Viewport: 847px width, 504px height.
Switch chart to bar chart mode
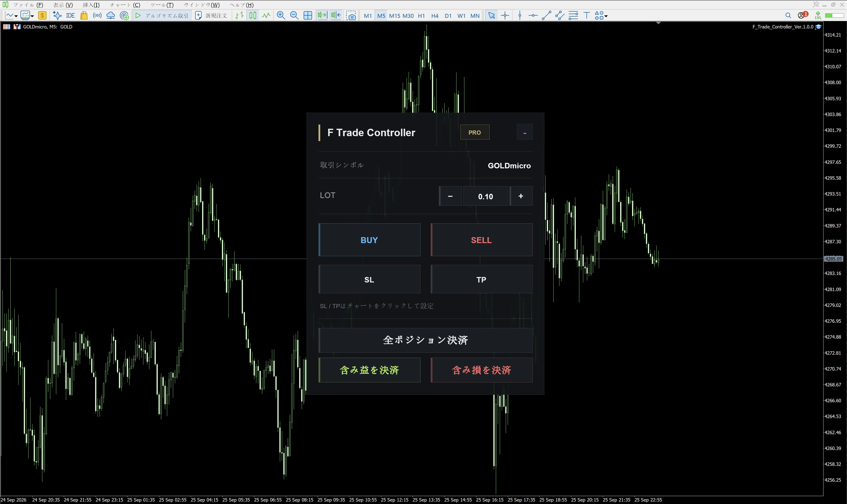coord(239,15)
